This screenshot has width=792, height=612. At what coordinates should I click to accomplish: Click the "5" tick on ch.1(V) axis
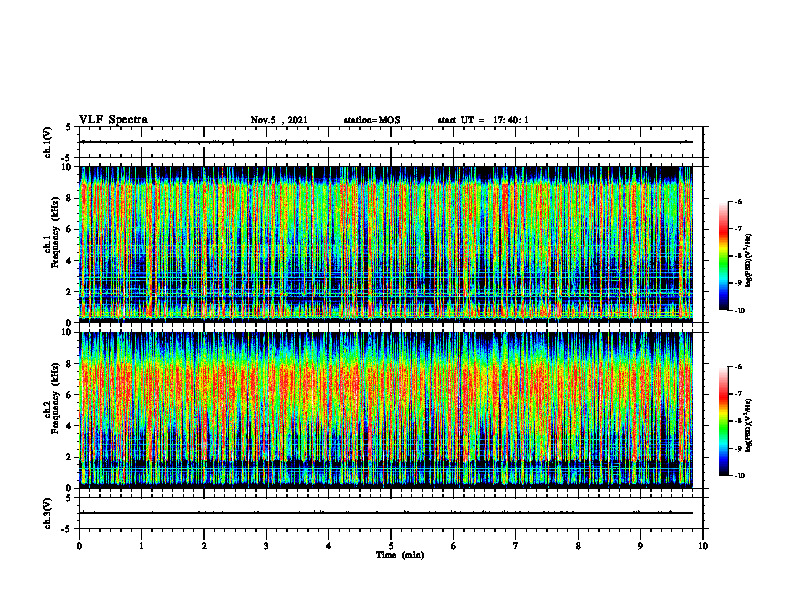[69, 127]
